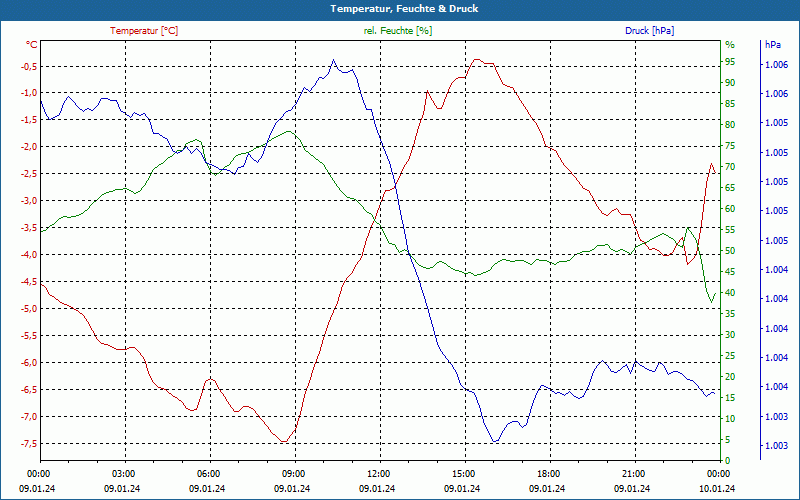
Task: Click the "09:00" time axis label
Action: pyautogui.click(x=293, y=473)
